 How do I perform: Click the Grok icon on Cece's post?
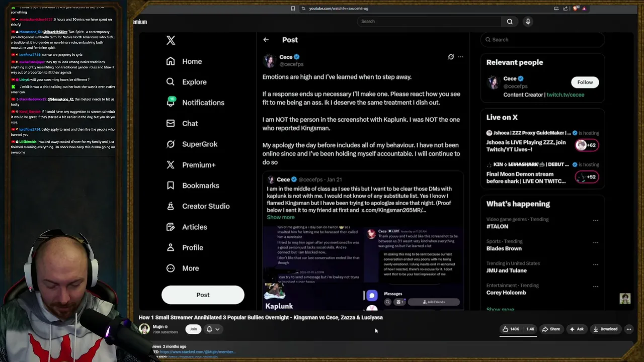(451, 57)
